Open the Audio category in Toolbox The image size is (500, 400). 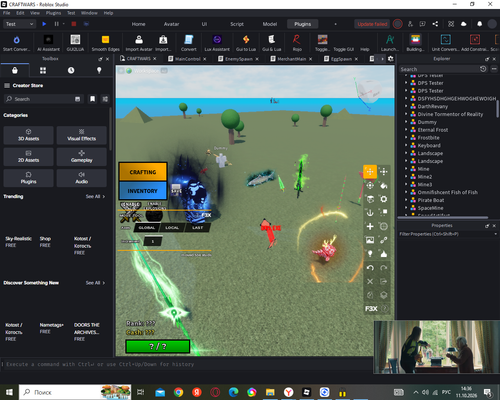[x=82, y=178]
